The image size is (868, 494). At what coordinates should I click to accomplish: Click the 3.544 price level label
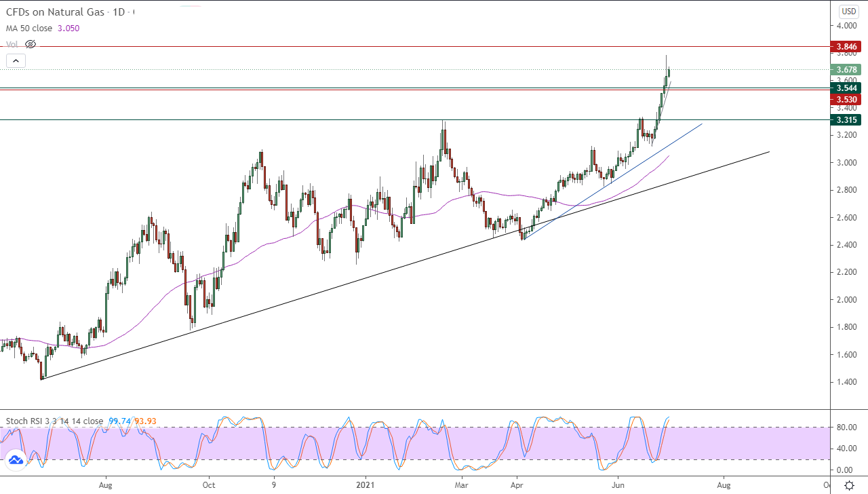847,88
